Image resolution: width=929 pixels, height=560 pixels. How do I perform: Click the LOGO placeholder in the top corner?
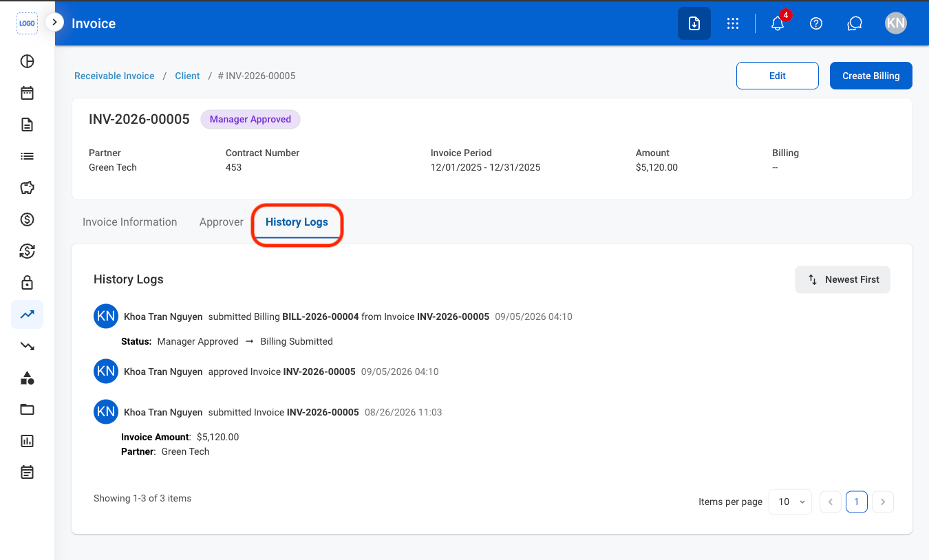point(27,23)
